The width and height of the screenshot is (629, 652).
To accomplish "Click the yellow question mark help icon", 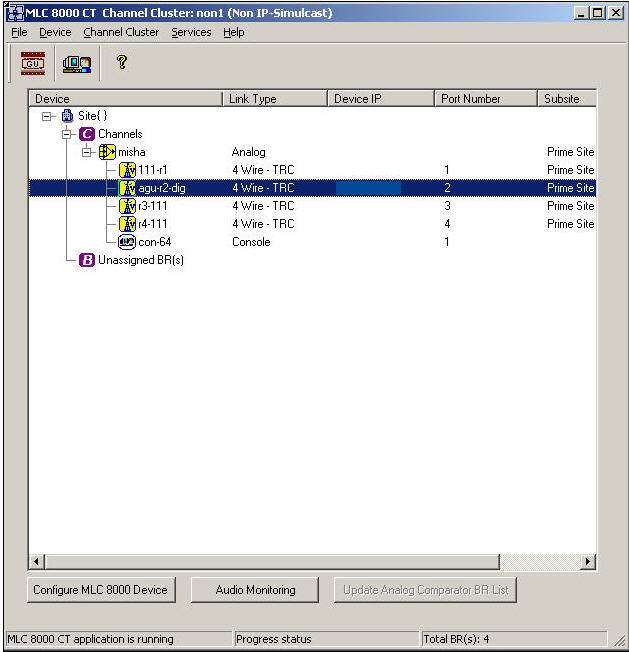I will coord(122,63).
